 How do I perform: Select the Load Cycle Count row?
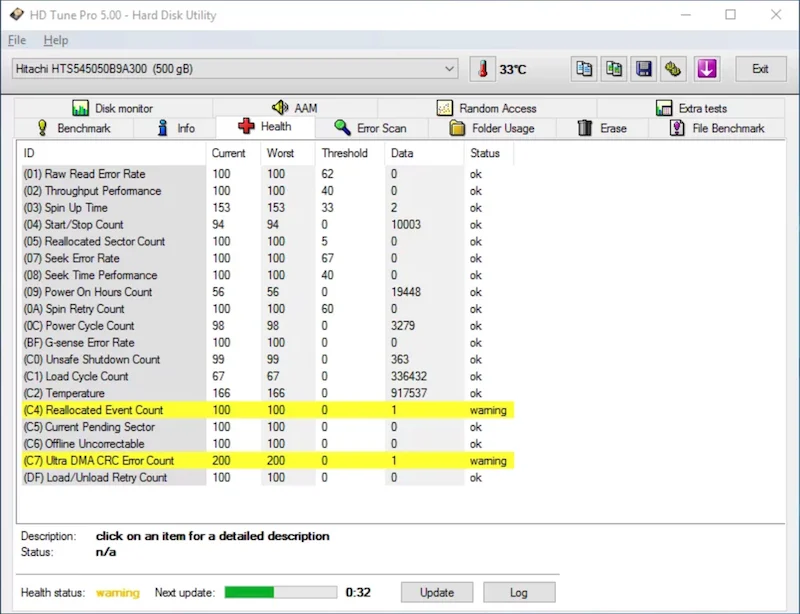coord(268,376)
